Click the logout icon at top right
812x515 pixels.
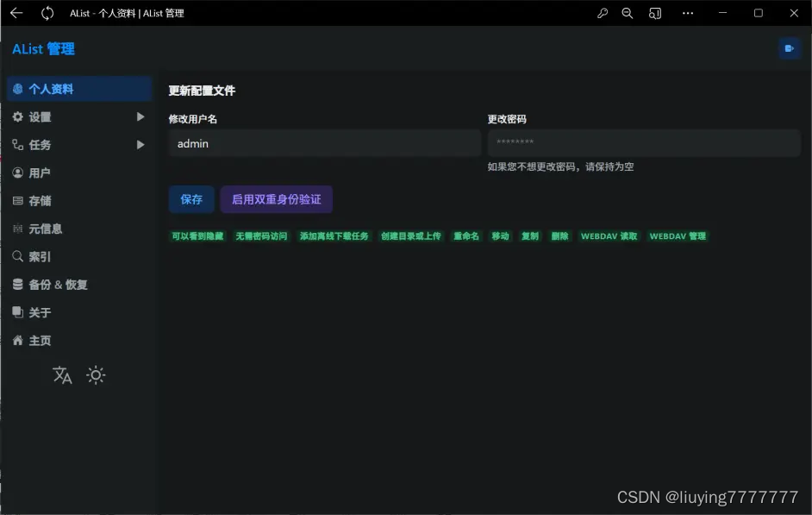(x=790, y=48)
